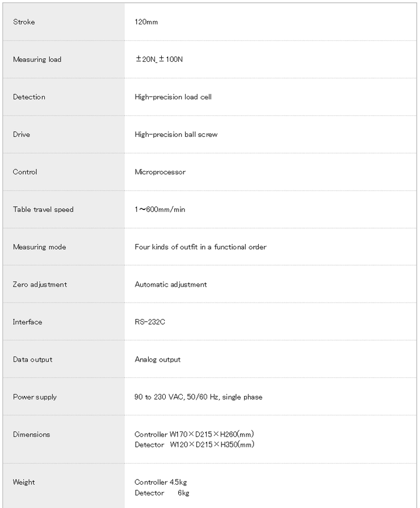Click the Controller W170×D215×H260 dimensions line

pos(194,434)
